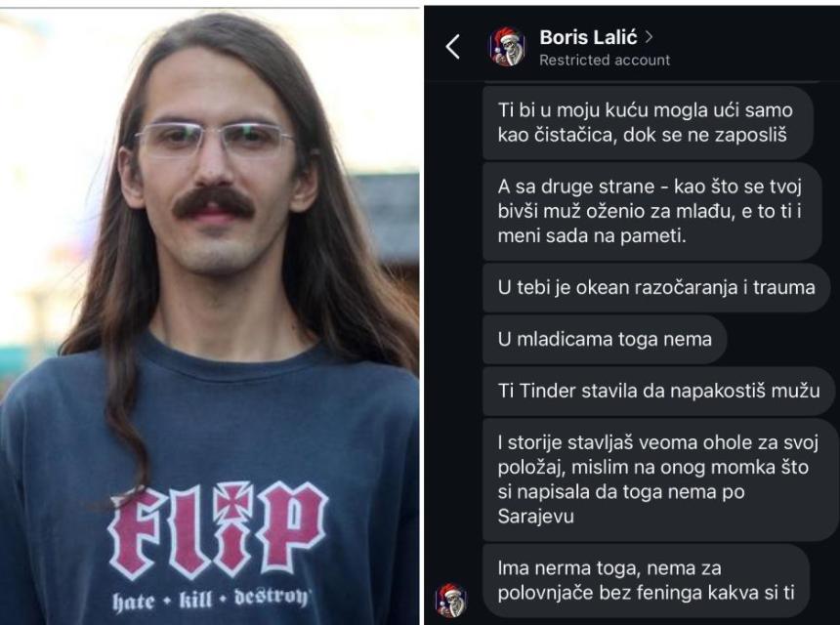Click the red FLIP logo on the shirt

[x=218, y=530]
